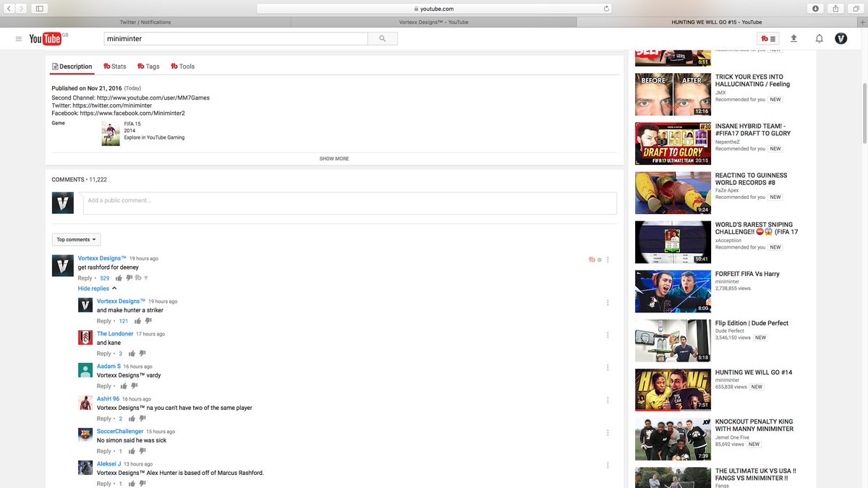The image size is (868, 488).
Task: Open the FIFA 15 game cover thumbnail
Action: (111, 134)
